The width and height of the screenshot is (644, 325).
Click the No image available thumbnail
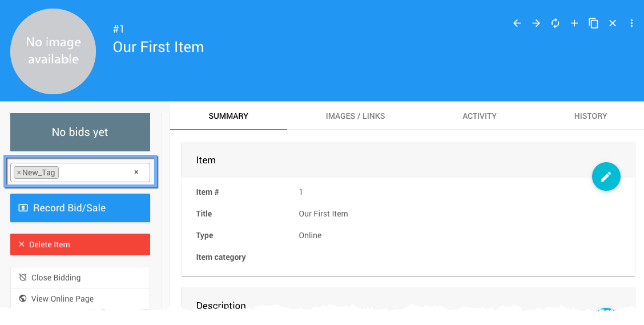tap(53, 51)
